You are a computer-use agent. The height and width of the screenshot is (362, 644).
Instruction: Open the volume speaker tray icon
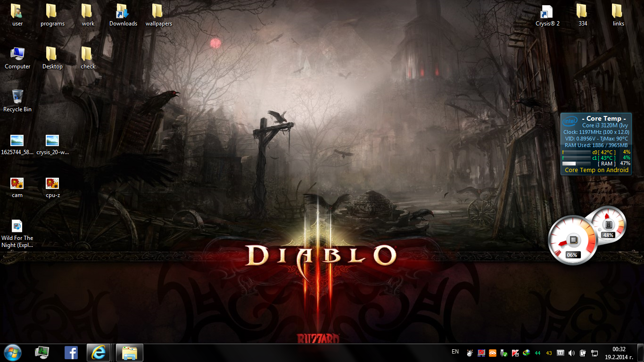tap(572, 353)
